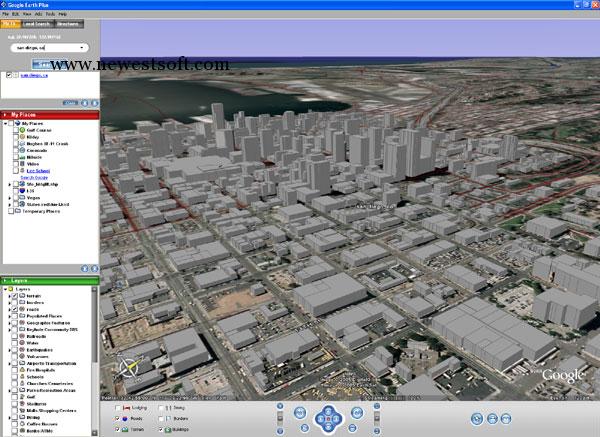600x437 pixels.
Task: Open the Help menu
Action: [63, 14]
